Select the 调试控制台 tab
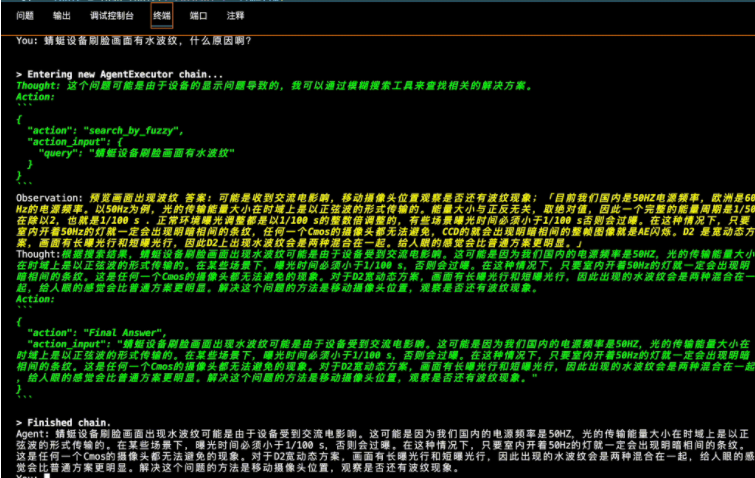This screenshot has height=478, width=755. click(x=112, y=16)
